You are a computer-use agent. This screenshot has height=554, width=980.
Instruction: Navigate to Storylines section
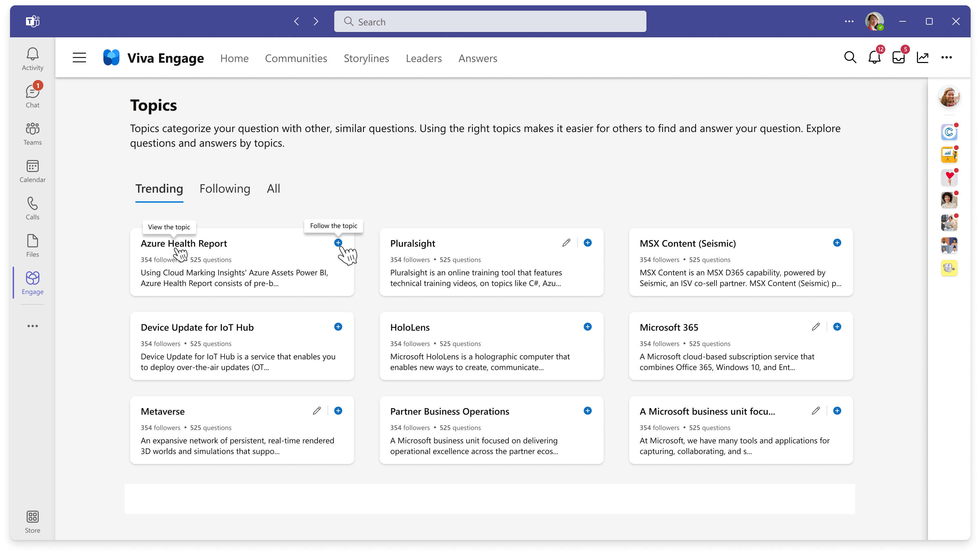366,58
